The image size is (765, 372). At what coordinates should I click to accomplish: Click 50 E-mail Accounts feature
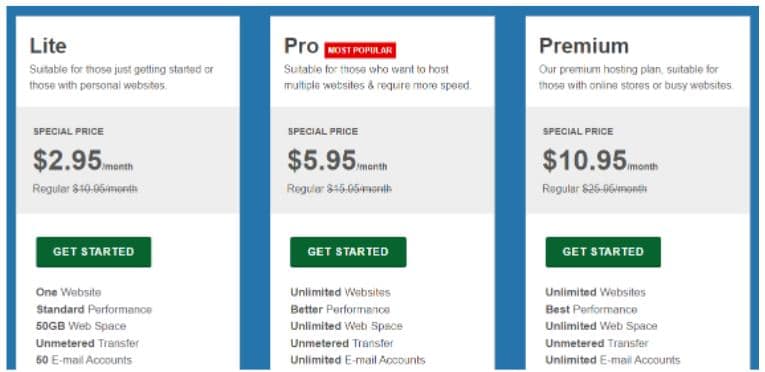[84, 360]
